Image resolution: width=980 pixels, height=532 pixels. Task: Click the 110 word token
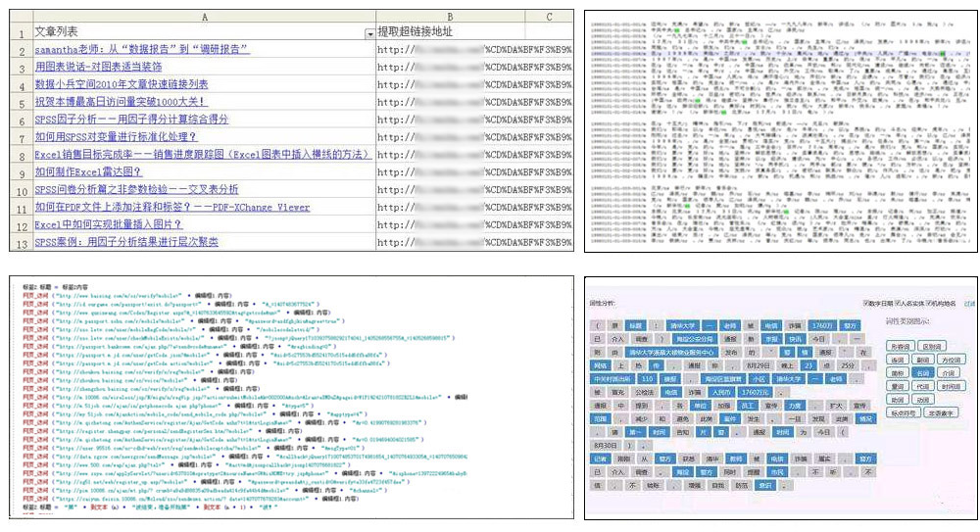(648, 379)
